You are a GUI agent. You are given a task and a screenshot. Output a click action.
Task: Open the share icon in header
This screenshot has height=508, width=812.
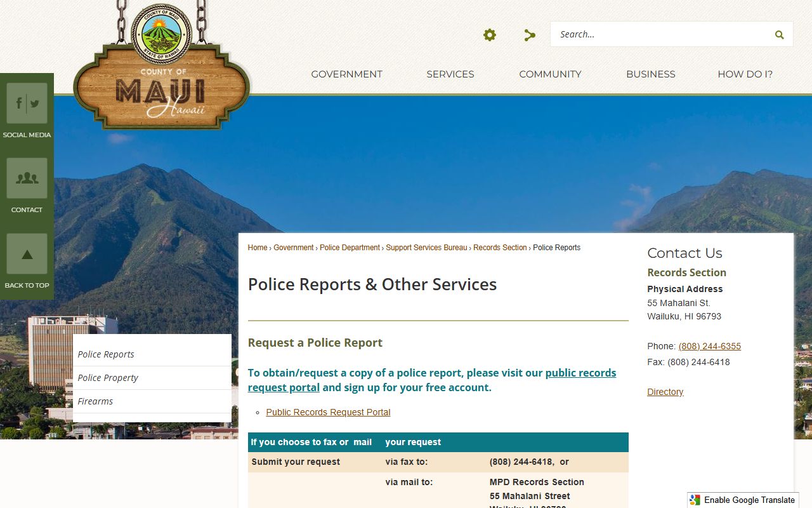(530, 35)
